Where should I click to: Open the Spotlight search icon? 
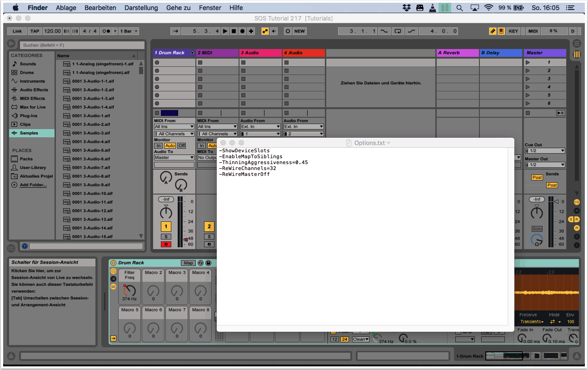click(459, 8)
